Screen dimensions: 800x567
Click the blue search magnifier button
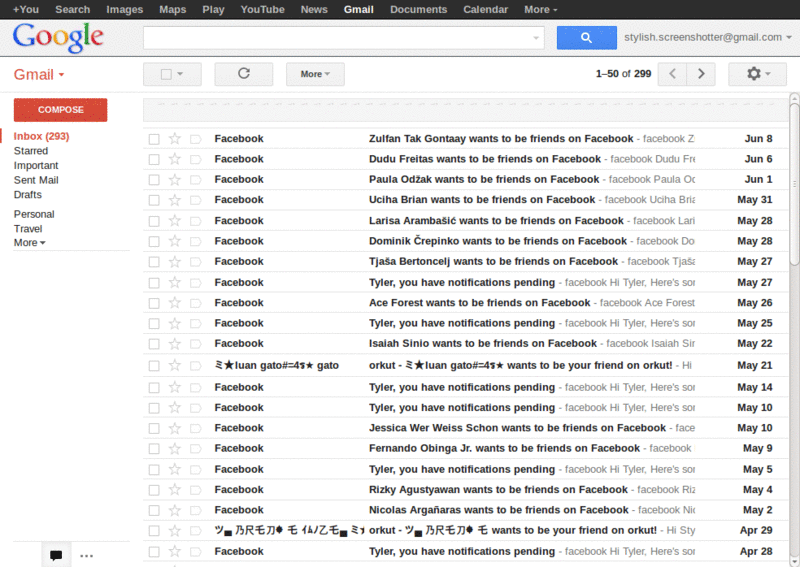point(586,38)
